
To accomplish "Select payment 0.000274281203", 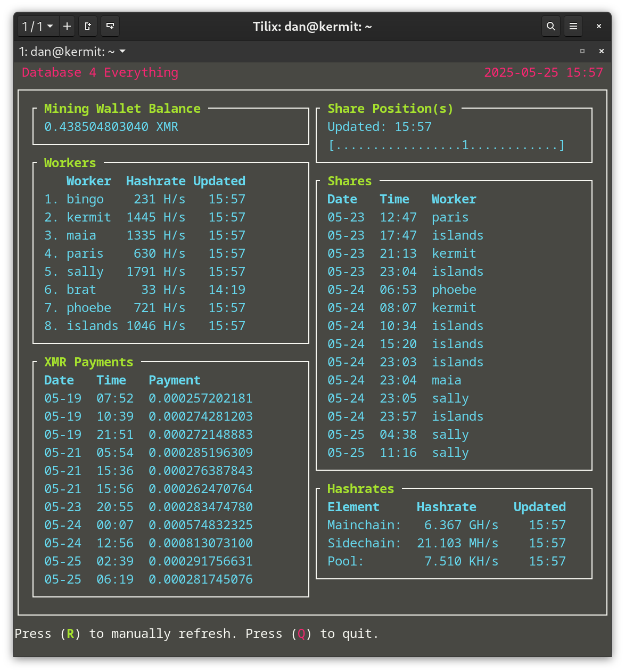I will click(x=201, y=416).
